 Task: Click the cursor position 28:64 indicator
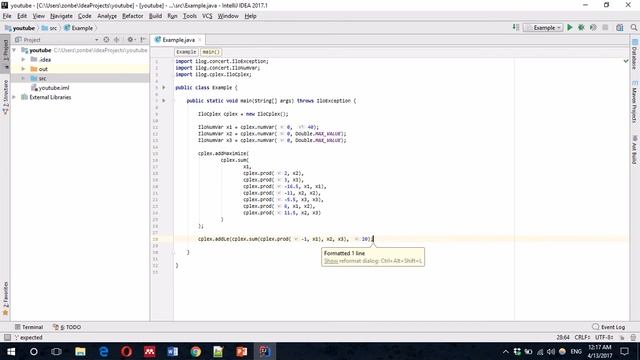[x=563, y=338]
